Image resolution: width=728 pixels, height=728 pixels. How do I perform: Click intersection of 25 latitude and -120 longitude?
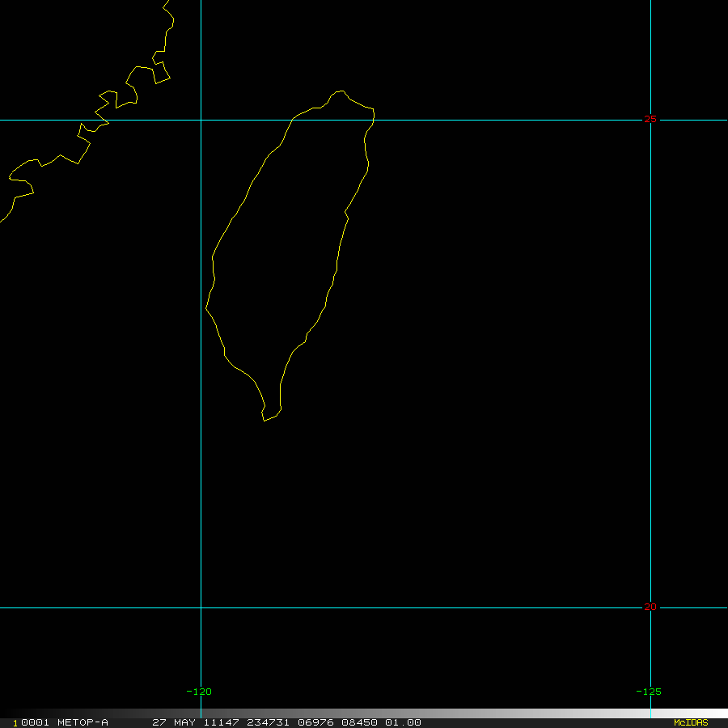[x=201, y=120]
